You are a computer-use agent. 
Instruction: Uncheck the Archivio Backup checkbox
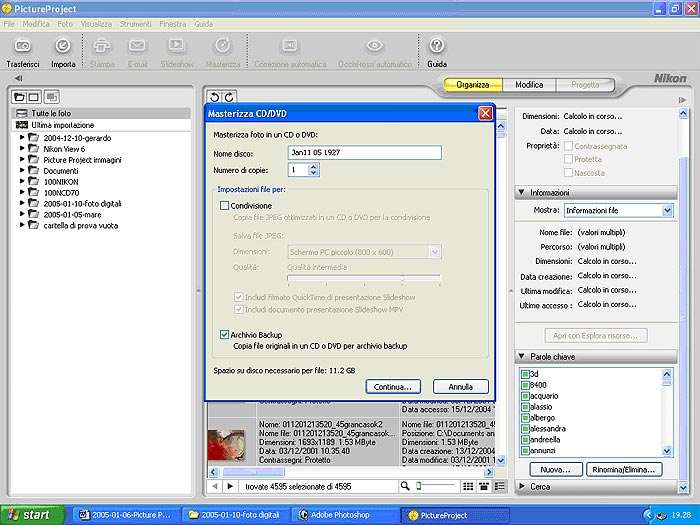pos(224,335)
